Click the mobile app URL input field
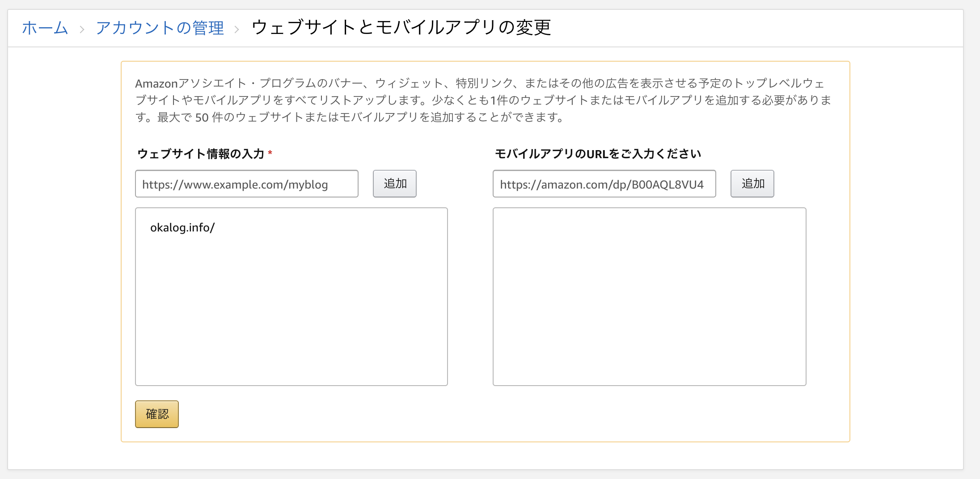This screenshot has height=479, width=980. (x=604, y=184)
